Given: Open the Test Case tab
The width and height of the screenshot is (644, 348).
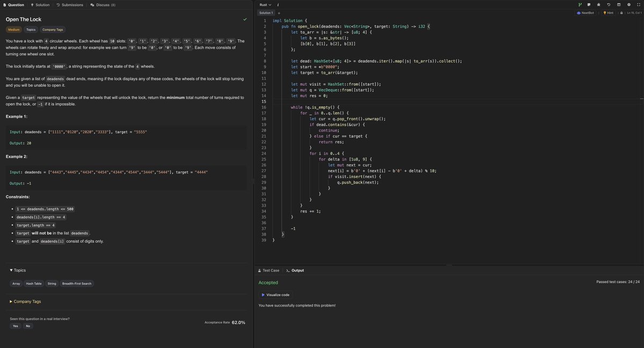Looking at the screenshot, I should 269,270.
